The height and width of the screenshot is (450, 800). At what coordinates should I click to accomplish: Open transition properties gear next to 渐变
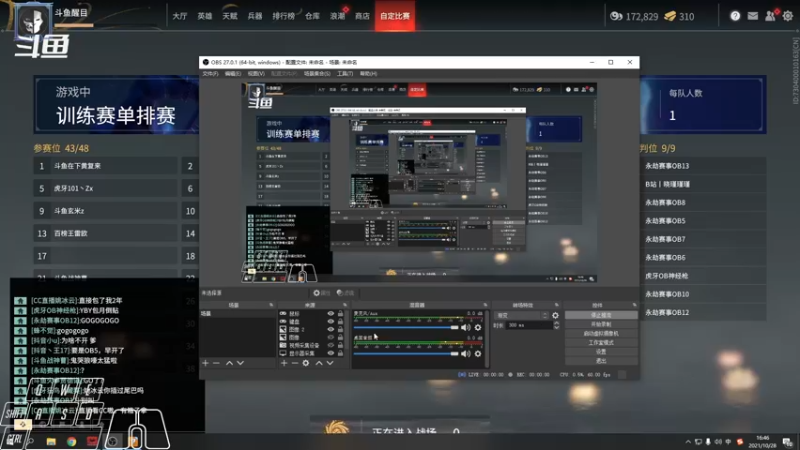click(x=555, y=315)
